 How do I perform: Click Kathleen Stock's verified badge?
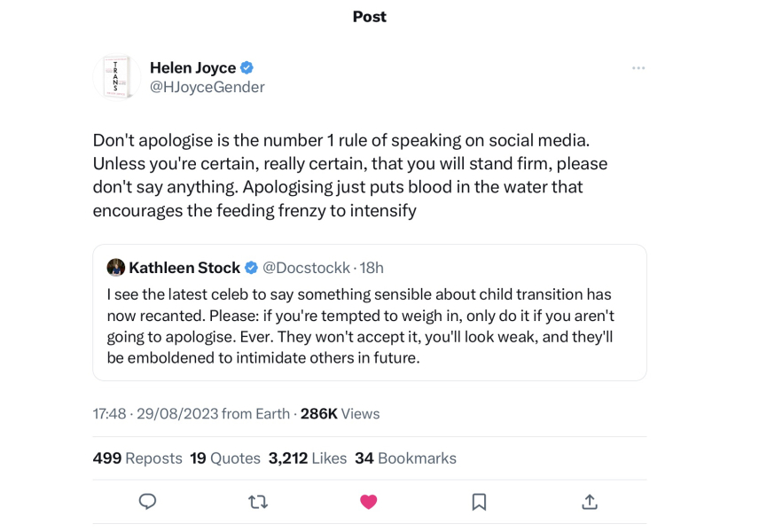(252, 268)
